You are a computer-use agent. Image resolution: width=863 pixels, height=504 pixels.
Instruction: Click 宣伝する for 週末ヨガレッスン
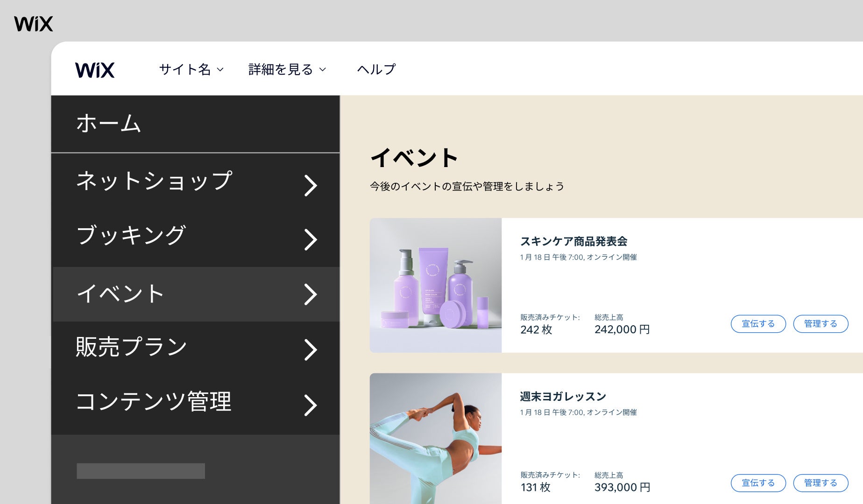coord(758,483)
